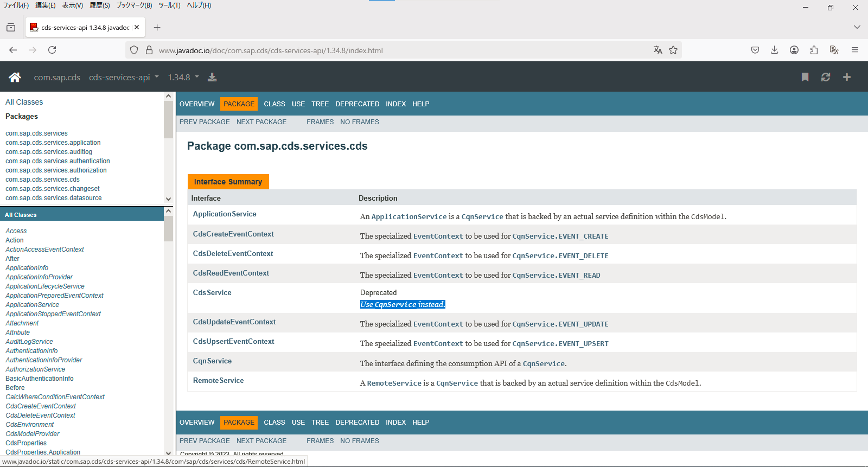Open ApplicationService interface link
The width and height of the screenshot is (868, 467).
click(225, 214)
